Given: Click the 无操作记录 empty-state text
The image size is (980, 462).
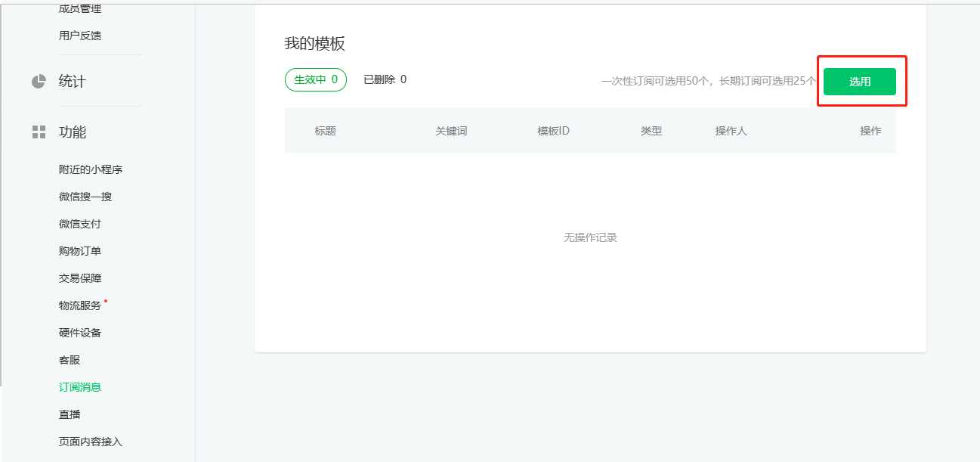Looking at the screenshot, I should pyautogui.click(x=590, y=237).
